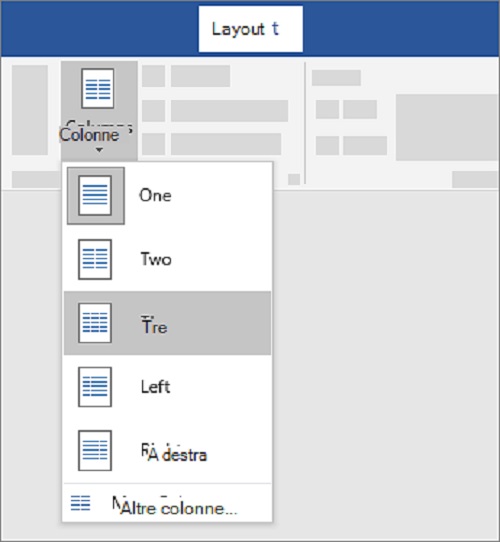Viewport: 500px width, 542px height.
Task: Open the Layout tab
Action: coord(250,29)
